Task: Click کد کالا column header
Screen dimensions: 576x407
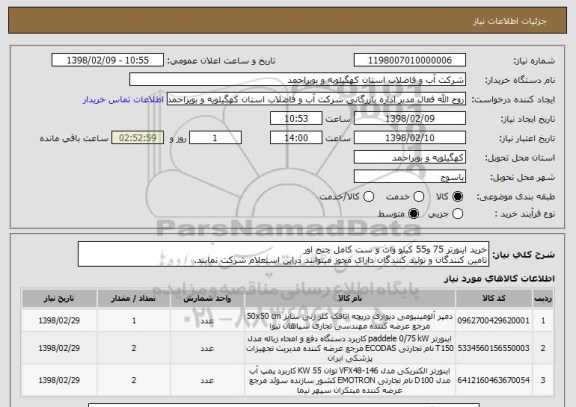Action: pyautogui.click(x=494, y=299)
